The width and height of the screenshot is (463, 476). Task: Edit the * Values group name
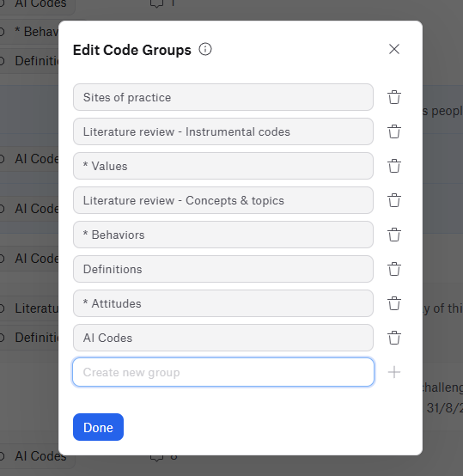pos(223,166)
